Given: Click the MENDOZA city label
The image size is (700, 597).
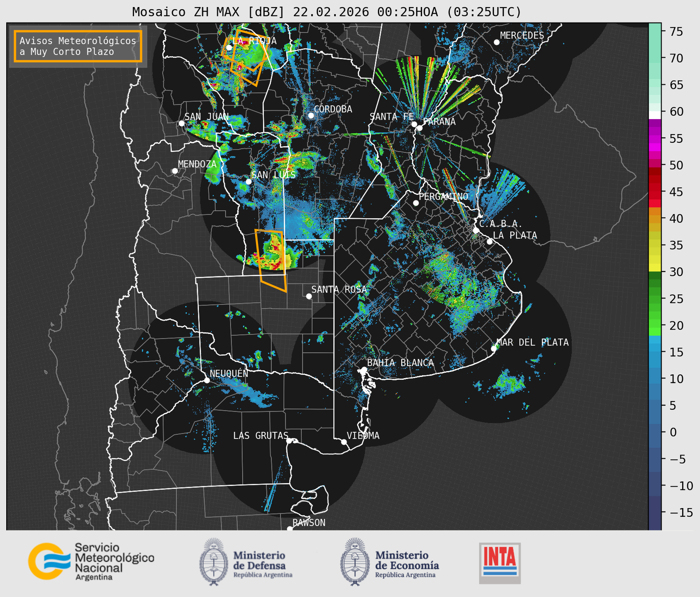Looking at the screenshot, I should tap(197, 164).
